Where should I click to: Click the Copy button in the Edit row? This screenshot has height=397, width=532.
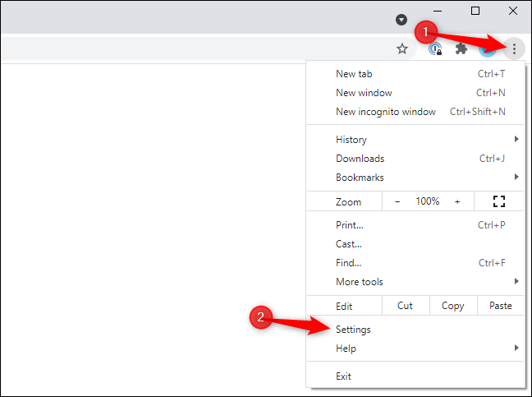pyautogui.click(x=453, y=306)
